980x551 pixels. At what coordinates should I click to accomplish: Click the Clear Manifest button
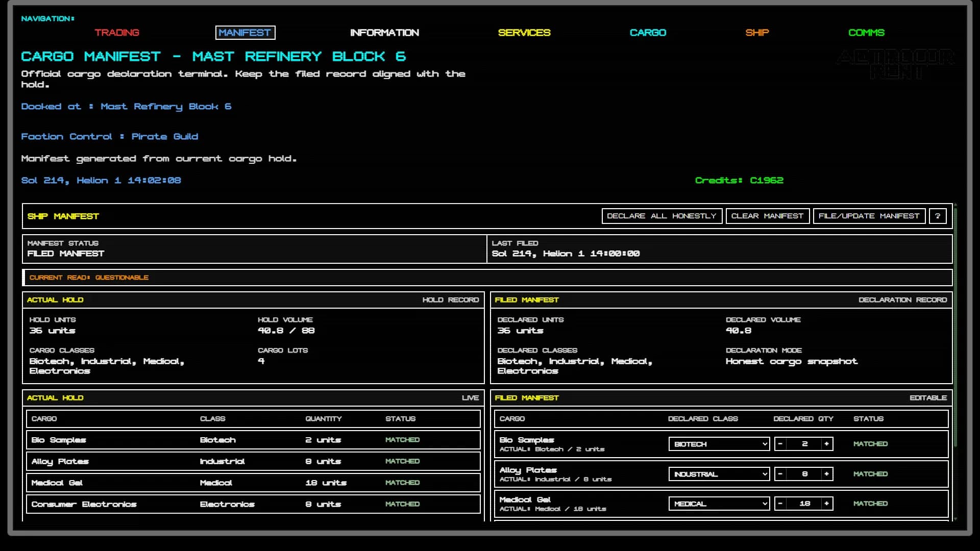coord(767,216)
